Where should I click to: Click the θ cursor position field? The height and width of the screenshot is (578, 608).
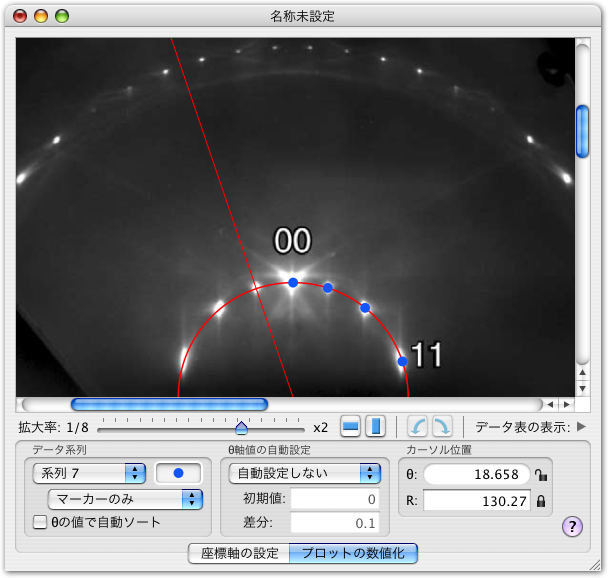pyautogui.click(x=477, y=474)
